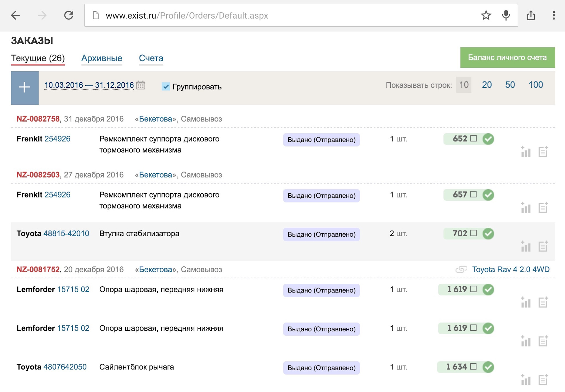Tick the checkbox beside price 702
The width and height of the screenshot is (565, 392).
[x=473, y=233]
